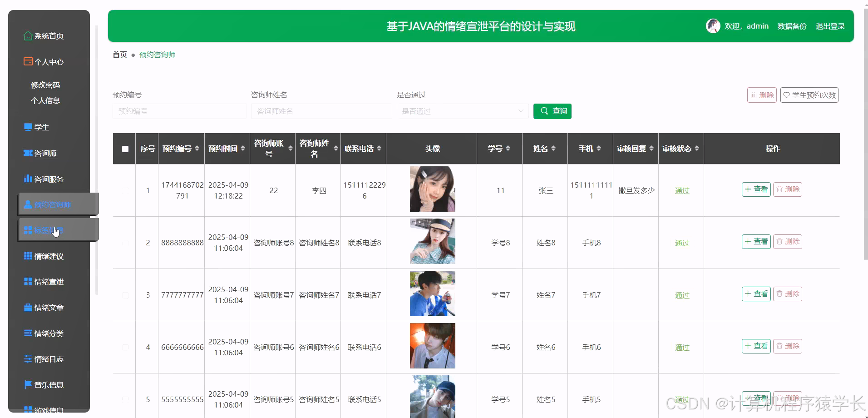Click 删除 button for 姓名8 row

tap(788, 242)
